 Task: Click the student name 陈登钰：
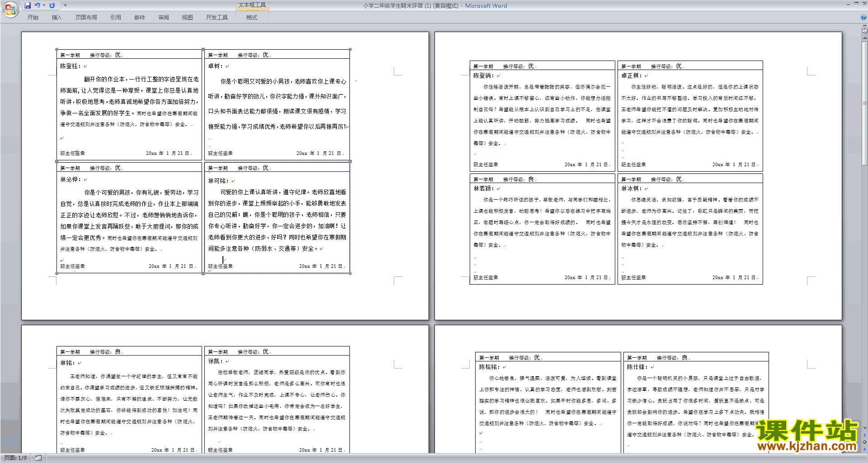coord(71,66)
